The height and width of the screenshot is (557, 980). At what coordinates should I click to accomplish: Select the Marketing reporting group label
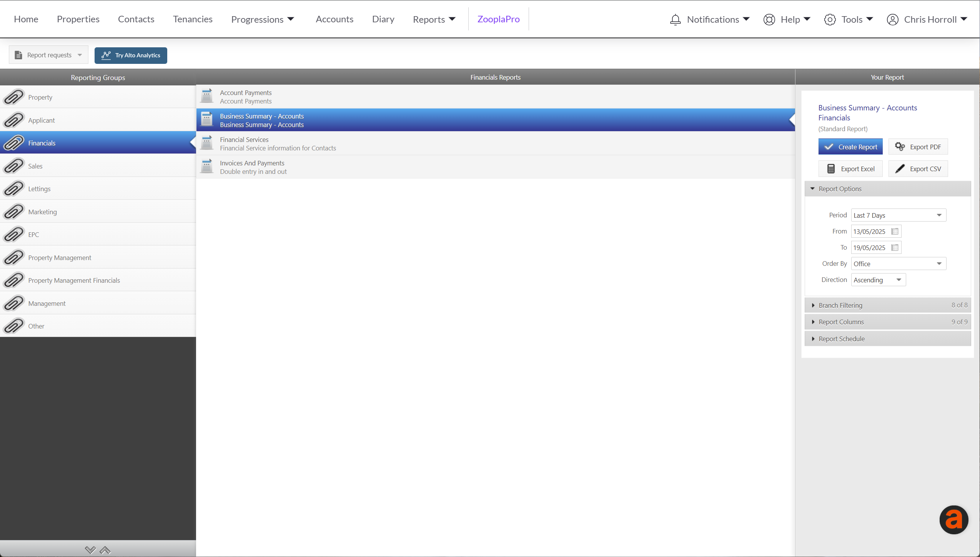pyautogui.click(x=42, y=212)
